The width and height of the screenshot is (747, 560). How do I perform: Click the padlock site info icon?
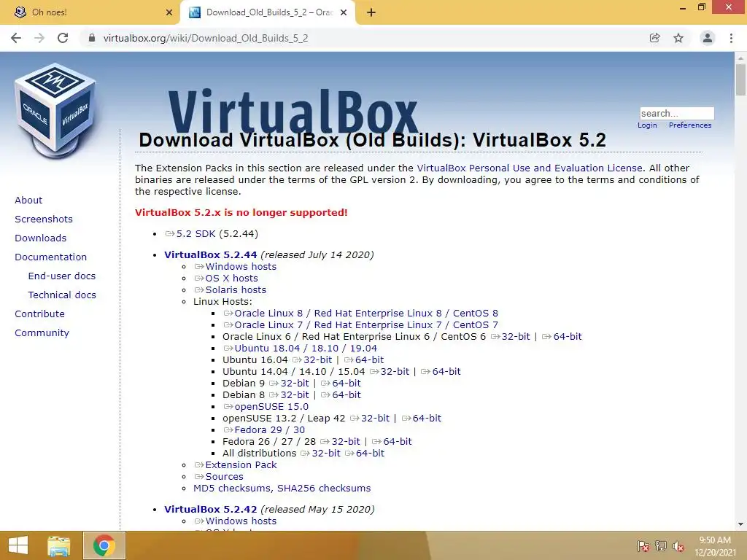point(92,38)
